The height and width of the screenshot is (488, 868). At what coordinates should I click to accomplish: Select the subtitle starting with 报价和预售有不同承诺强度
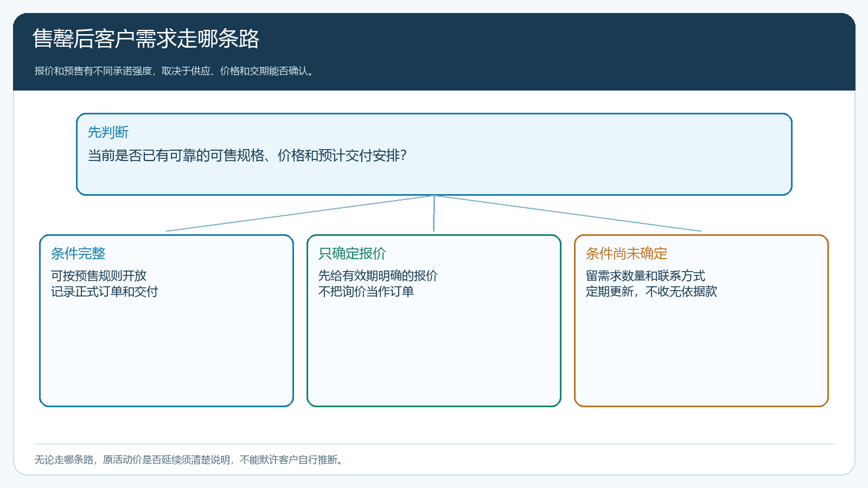pos(175,71)
